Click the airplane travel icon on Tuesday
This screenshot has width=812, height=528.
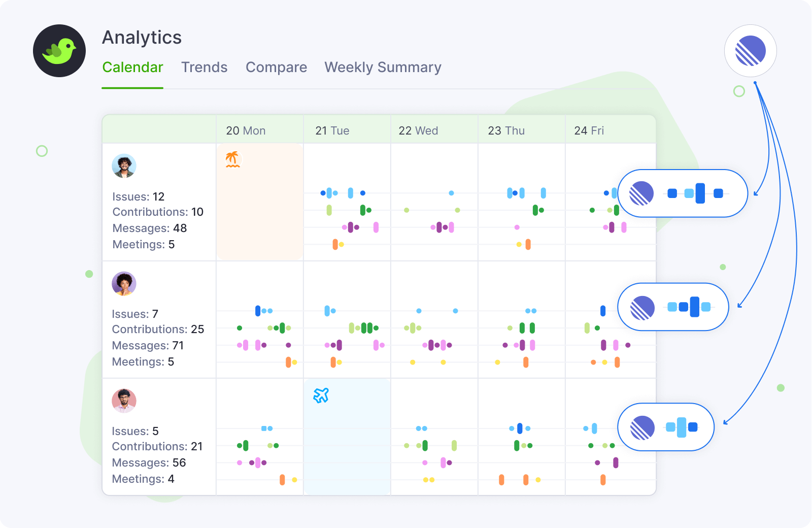click(321, 395)
